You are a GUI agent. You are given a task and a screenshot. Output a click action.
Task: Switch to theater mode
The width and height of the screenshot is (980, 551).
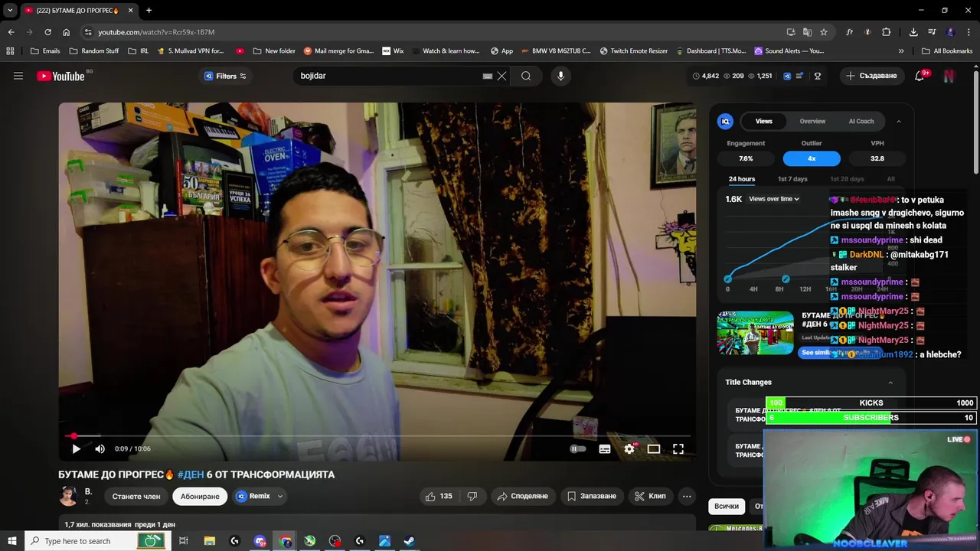point(654,449)
